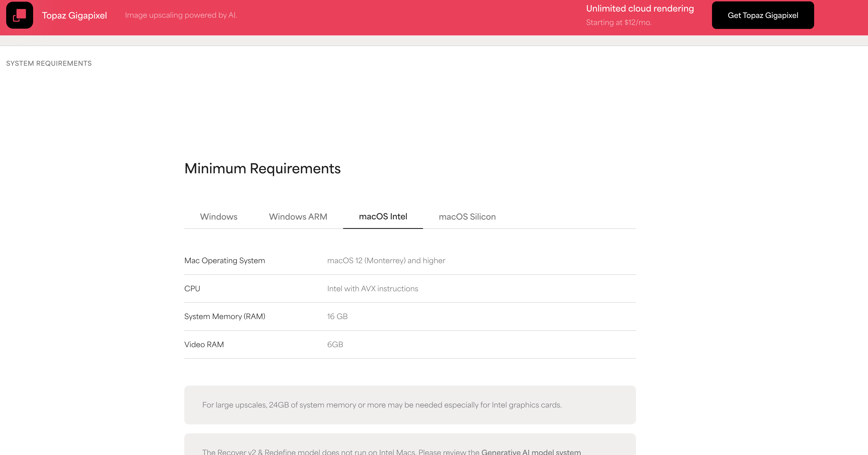
Task: Click Intel with AVX instructions text
Action: click(x=372, y=288)
